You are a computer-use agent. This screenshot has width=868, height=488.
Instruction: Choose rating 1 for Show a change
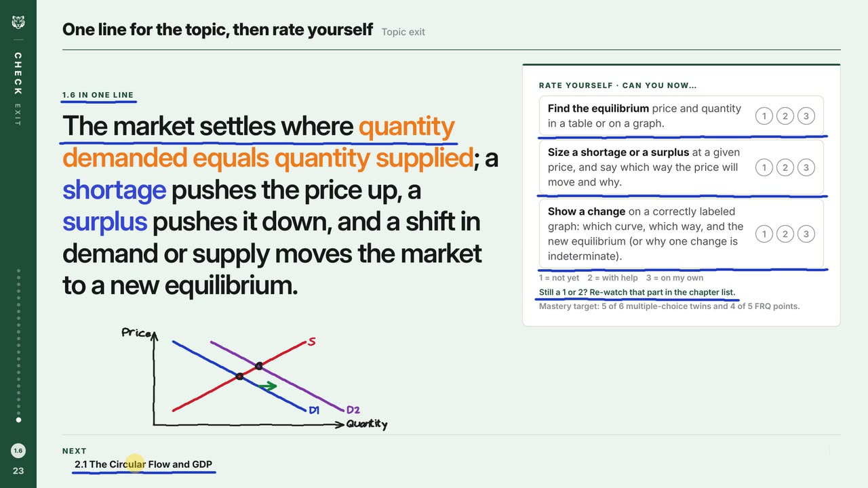(764, 234)
